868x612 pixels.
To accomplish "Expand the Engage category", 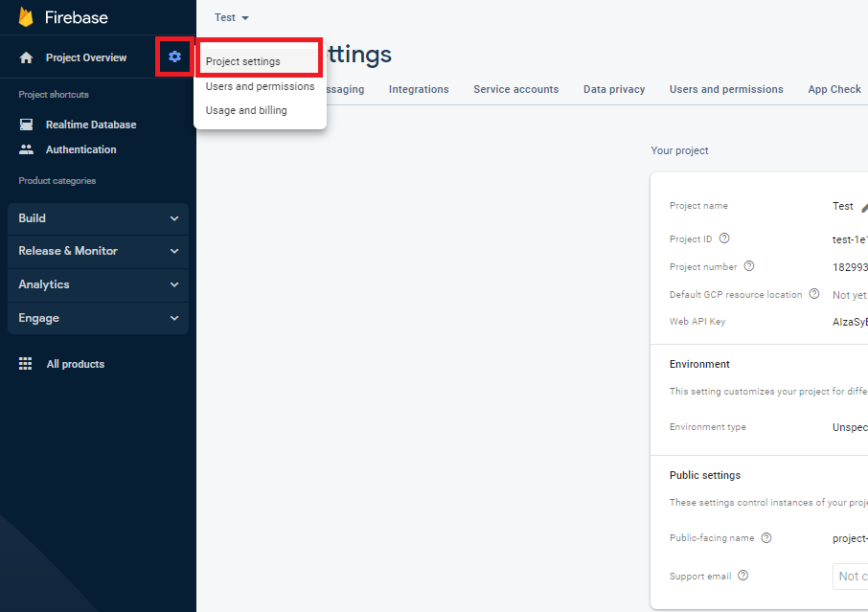I will coord(98,318).
